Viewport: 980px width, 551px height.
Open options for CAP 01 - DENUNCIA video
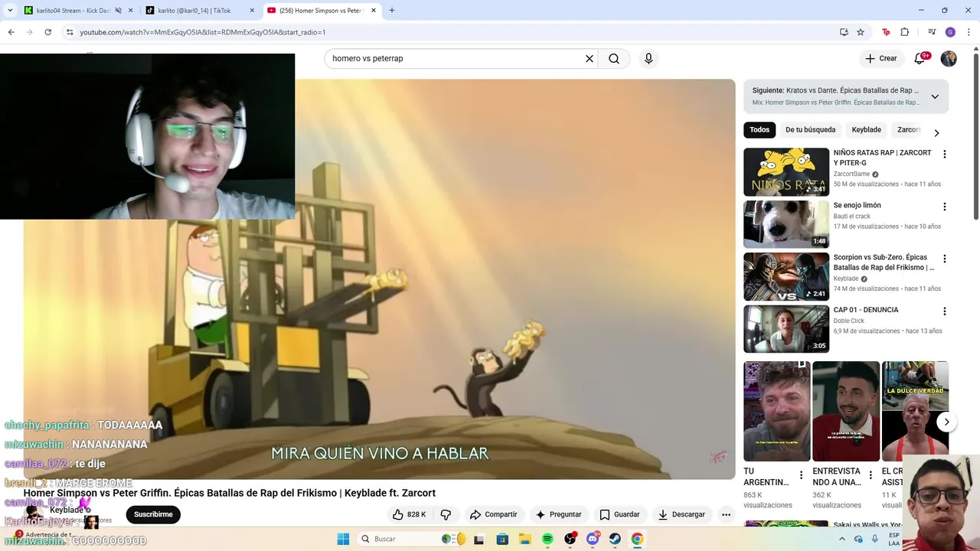944,311
